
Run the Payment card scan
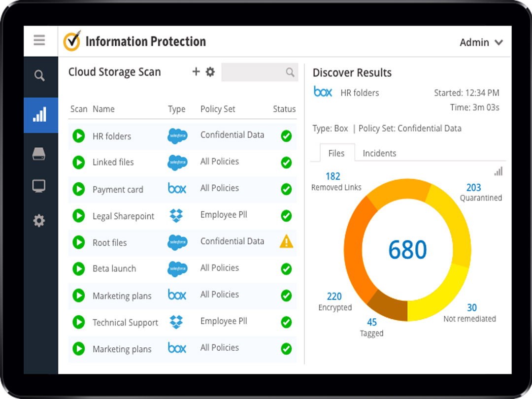(79, 189)
